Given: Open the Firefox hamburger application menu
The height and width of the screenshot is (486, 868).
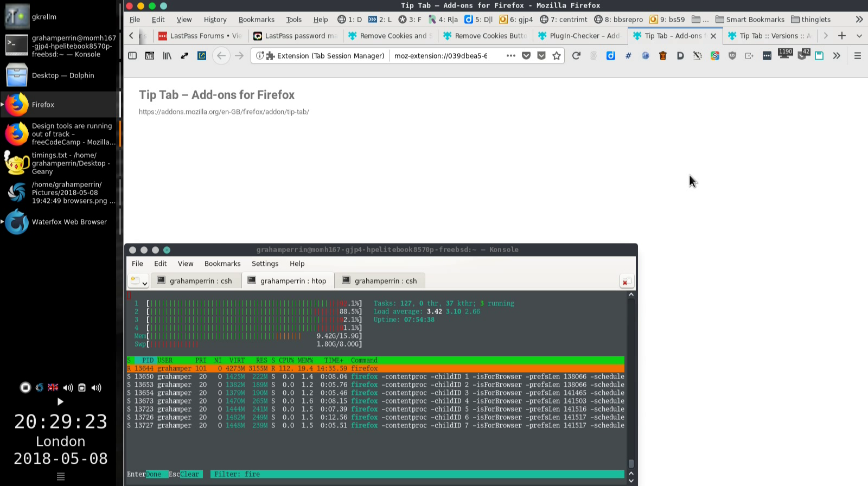Looking at the screenshot, I should [858, 56].
